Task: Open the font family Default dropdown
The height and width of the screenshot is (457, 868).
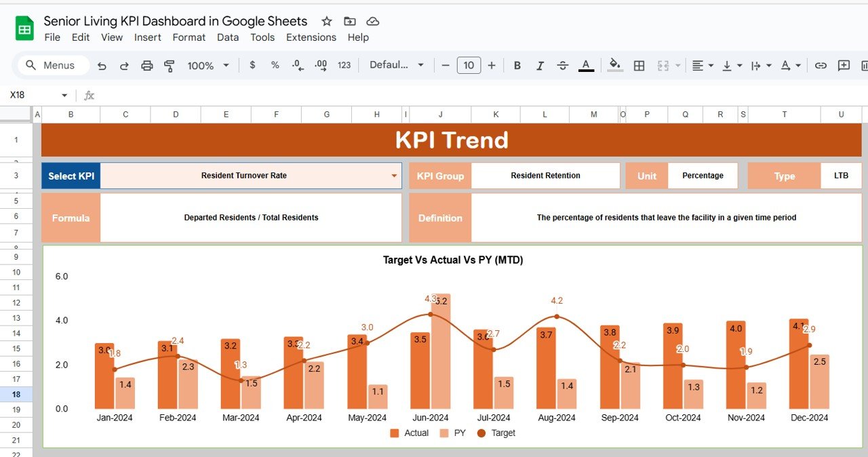Action: coord(397,65)
